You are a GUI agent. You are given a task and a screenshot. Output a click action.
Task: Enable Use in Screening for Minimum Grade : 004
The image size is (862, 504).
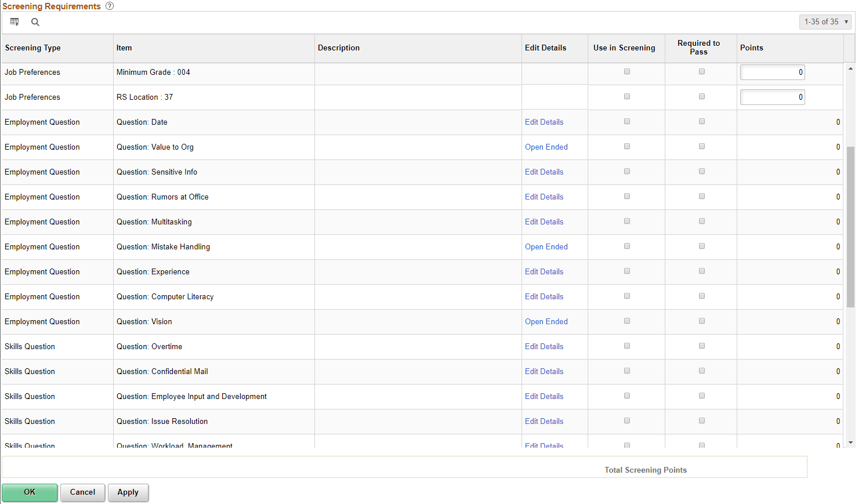[x=626, y=71]
